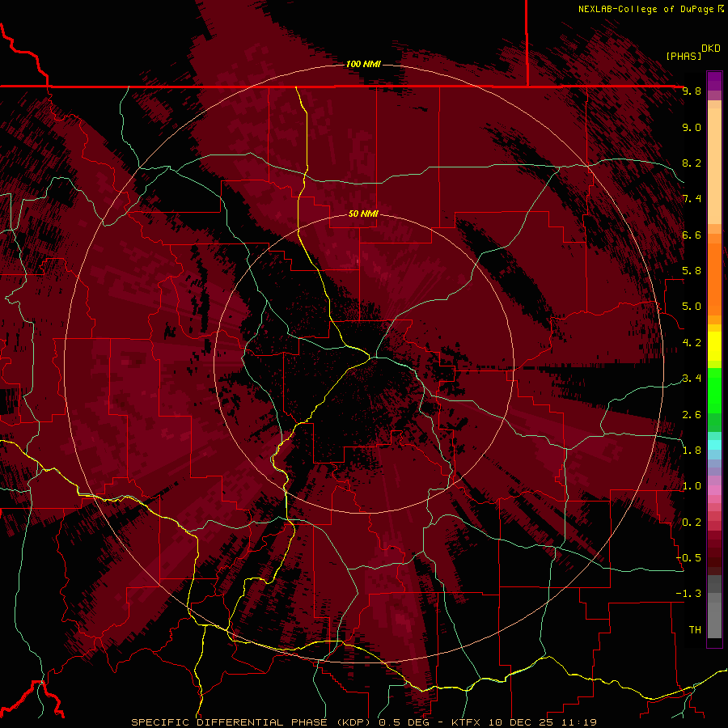Click the 7.4 value on the scale

[x=692, y=199]
